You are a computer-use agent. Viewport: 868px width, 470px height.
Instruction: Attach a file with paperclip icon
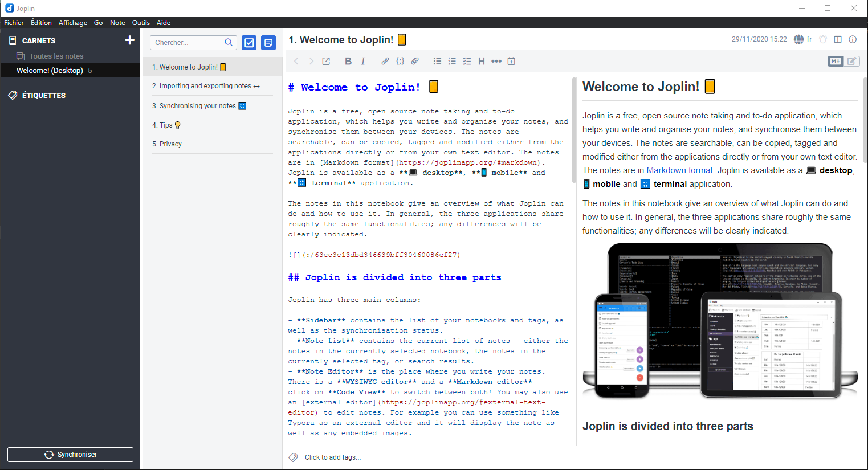pyautogui.click(x=415, y=61)
